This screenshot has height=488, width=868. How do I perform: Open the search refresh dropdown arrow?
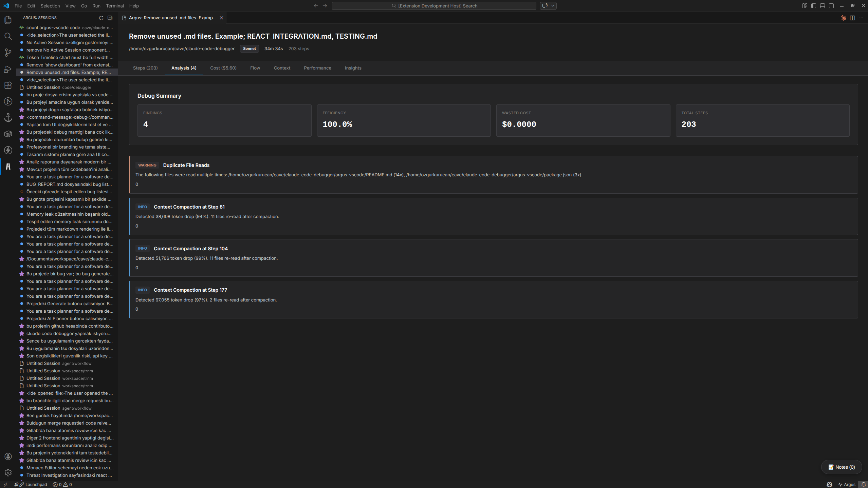[553, 5]
